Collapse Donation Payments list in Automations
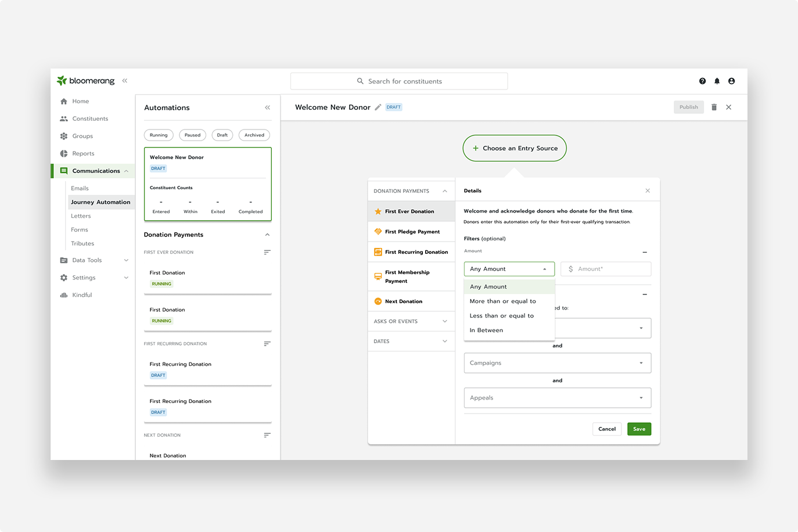This screenshot has height=532, width=798. tap(267, 235)
